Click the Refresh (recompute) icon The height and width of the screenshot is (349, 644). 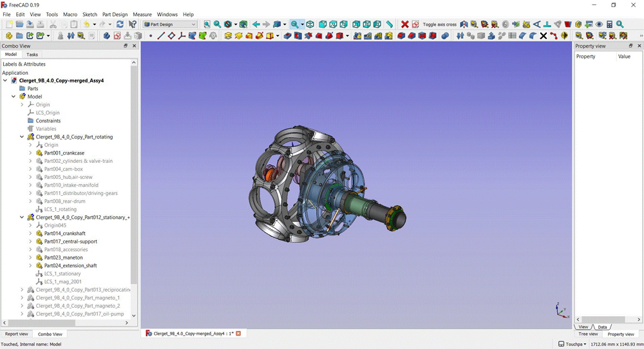pyautogui.click(x=120, y=24)
